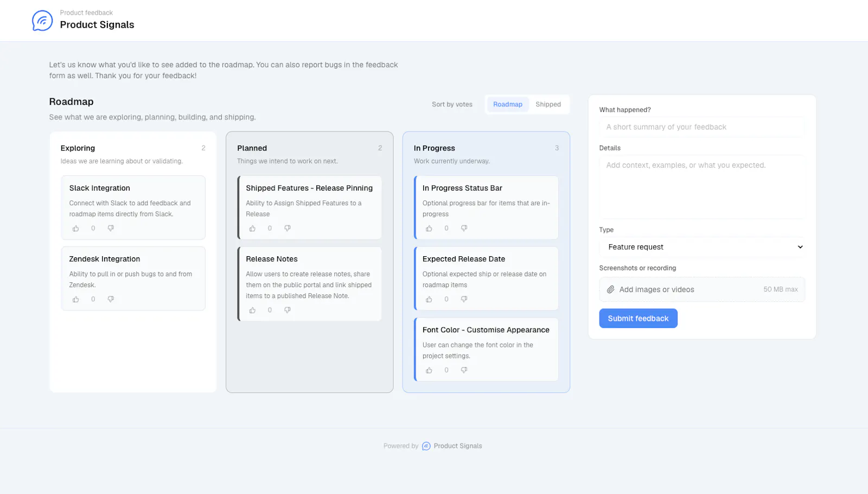Click Add images or videos upload area
Image resolution: width=868 pixels, height=494 pixels.
click(702, 290)
